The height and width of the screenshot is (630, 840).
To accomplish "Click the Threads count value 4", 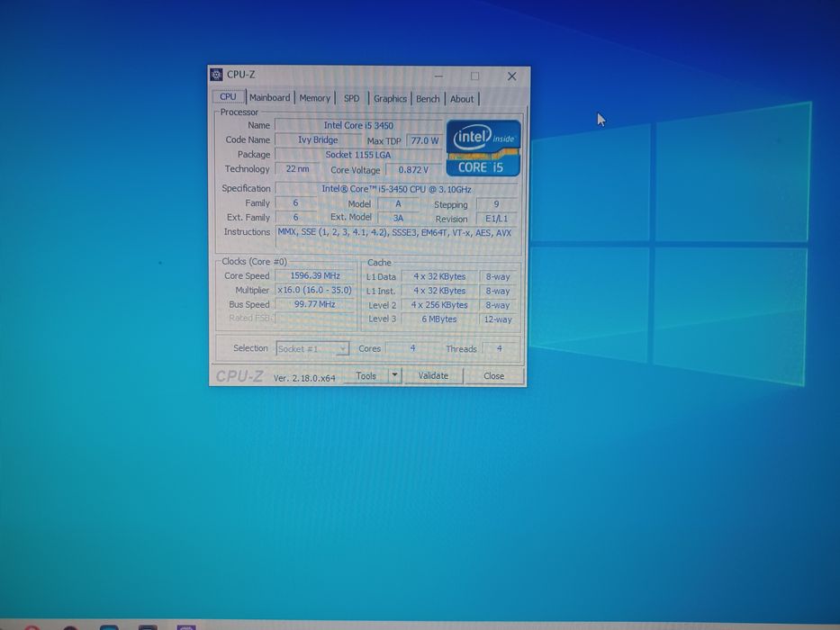I will [x=500, y=349].
